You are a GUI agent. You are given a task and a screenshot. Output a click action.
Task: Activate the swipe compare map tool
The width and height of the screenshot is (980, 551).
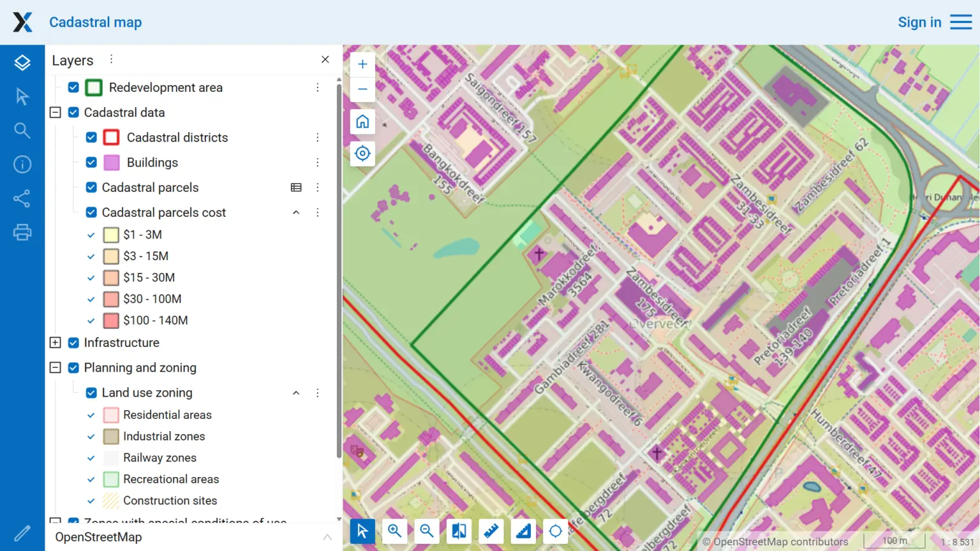tap(459, 531)
